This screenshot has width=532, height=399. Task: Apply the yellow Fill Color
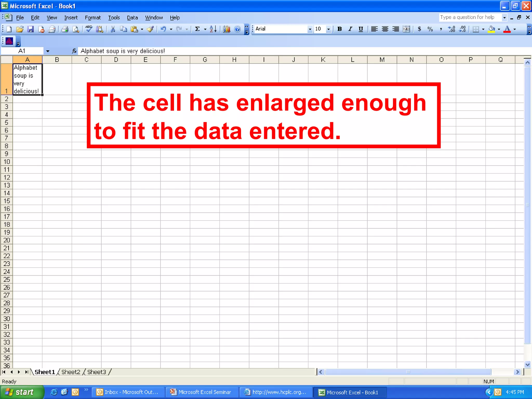pyautogui.click(x=491, y=29)
